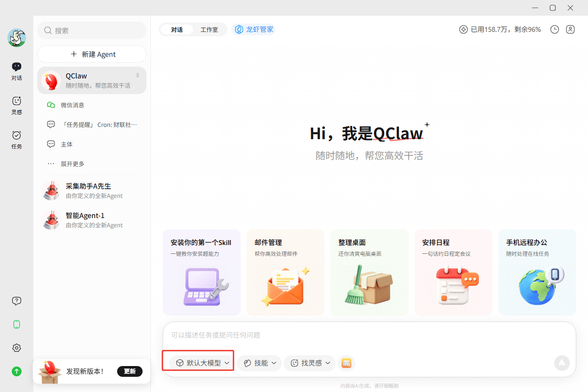Click the chat bubble icon beside 主体
Viewport: 588px width, 392px height.
51,144
